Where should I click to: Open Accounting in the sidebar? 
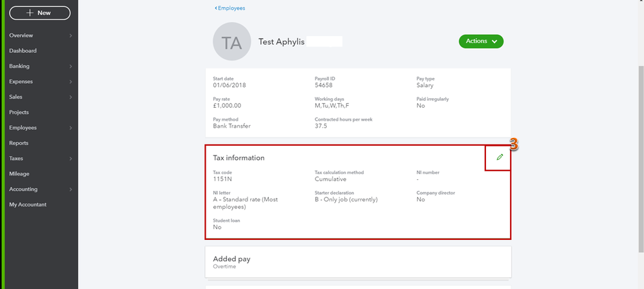pos(23,189)
